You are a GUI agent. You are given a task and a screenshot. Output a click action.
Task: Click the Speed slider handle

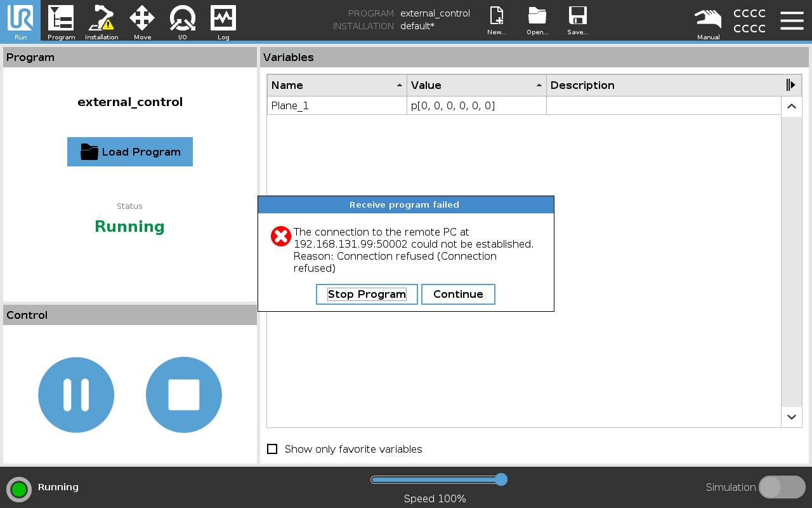coord(501,479)
